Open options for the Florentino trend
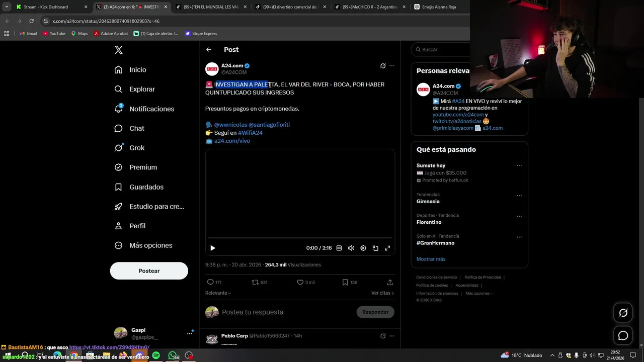Image resolution: width=644 pixels, height=362 pixels. [519, 216]
